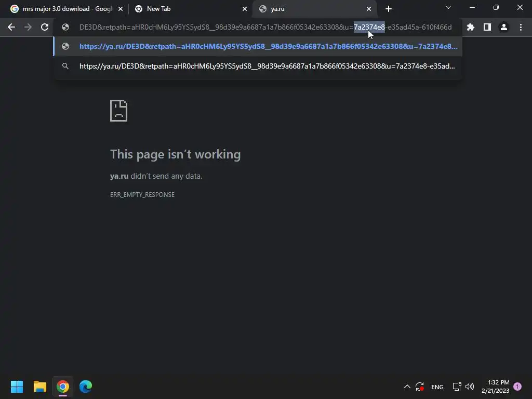Open the Chrome profile avatar
The width and height of the screenshot is (532, 399).
click(x=504, y=27)
